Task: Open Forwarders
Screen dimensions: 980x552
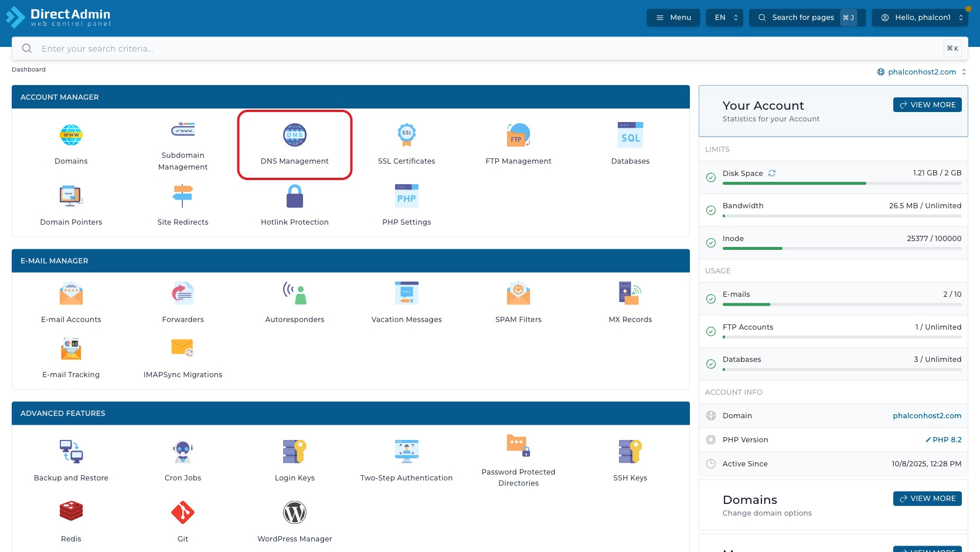Action: (x=183, y=303)
